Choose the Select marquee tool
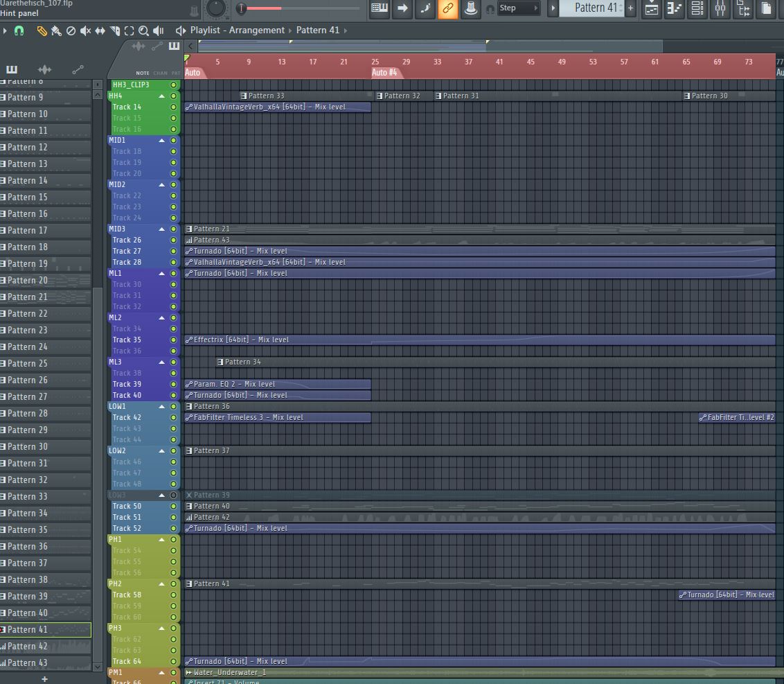This screenshot has height=684, width=784. (x=129, y=31)
